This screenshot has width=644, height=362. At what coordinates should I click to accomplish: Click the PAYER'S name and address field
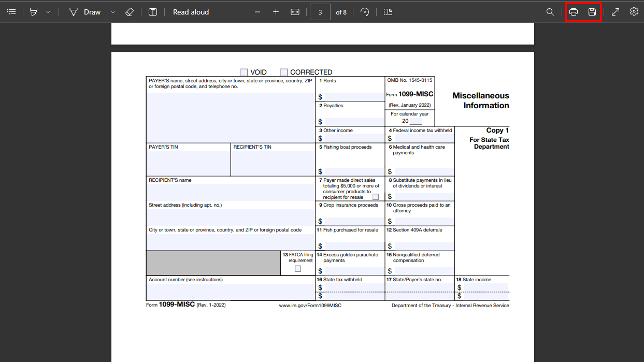click(231, 118)
